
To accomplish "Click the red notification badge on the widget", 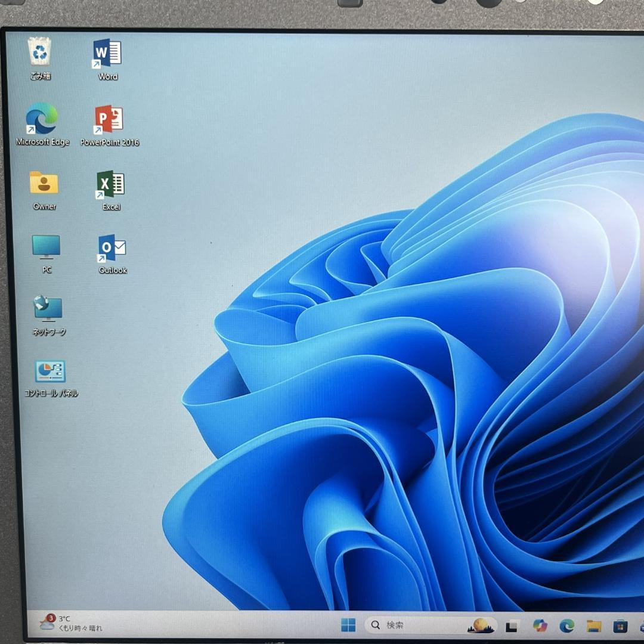I will (51, 618).
